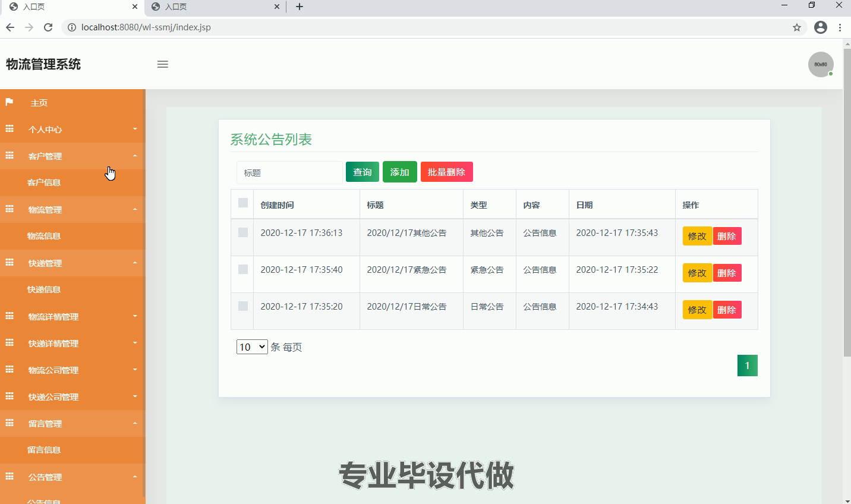Click 删除 for the 紧急公告 row
The width and height of the screenshot is (851, 504).
[x=727, y=273]
